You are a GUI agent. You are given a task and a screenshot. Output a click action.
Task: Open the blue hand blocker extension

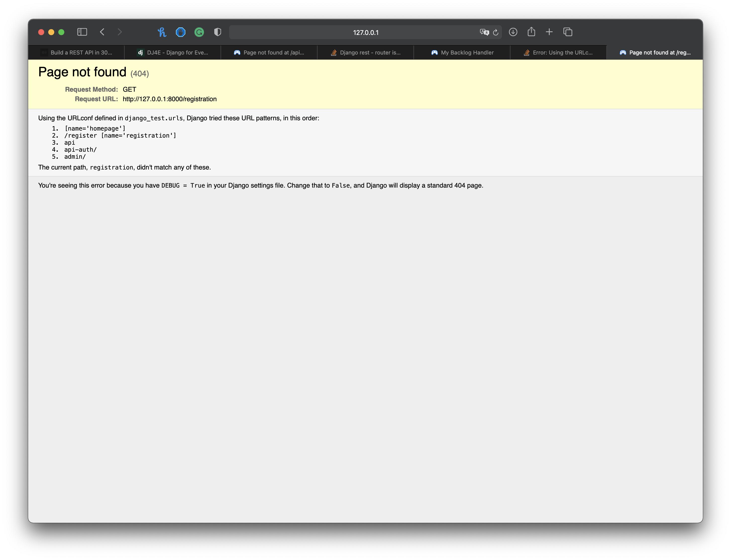point(180,32)
